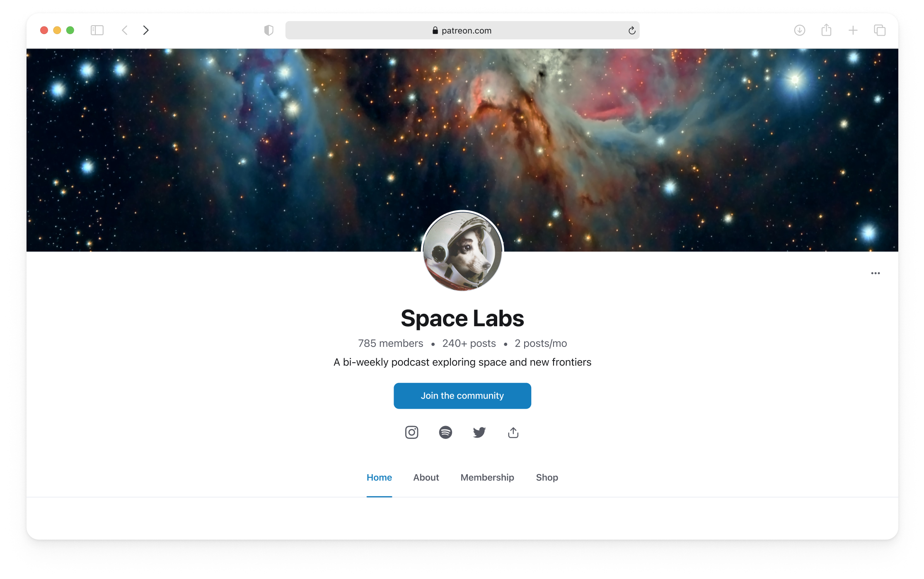Add a new browser tab
Screen dimensions: 924x579
[853, 30]
